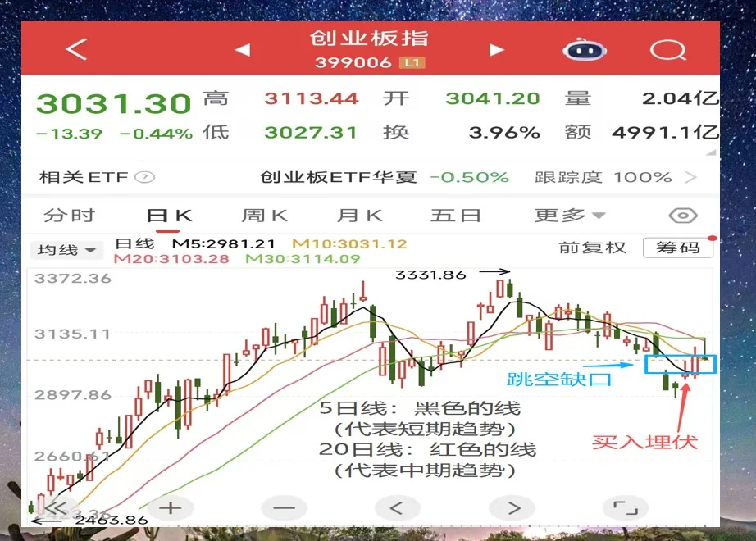The image size is (756, 541).
Task: Open the 均线 indicator dropdown
Action: click(x=66, y=250)
